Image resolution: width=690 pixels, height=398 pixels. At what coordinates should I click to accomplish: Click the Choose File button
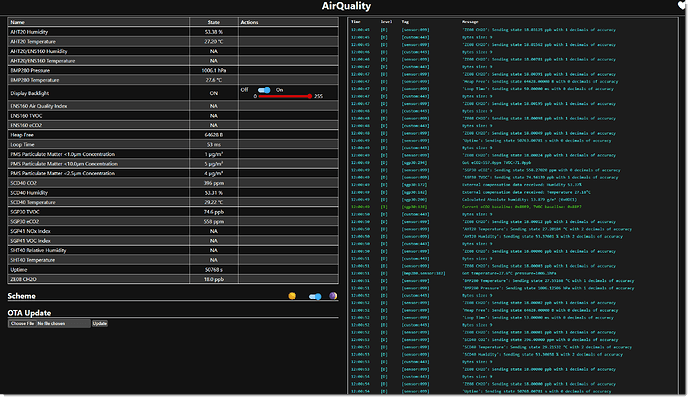[x=22, y=324]
